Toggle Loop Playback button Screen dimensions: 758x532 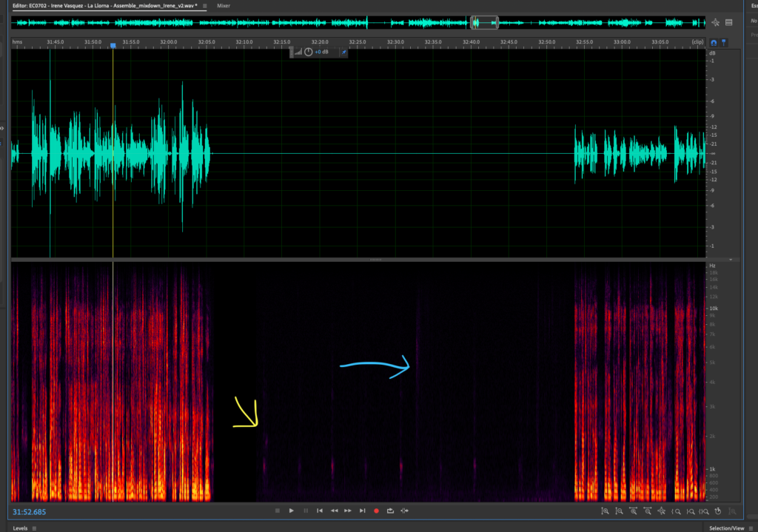coord(390,511)
